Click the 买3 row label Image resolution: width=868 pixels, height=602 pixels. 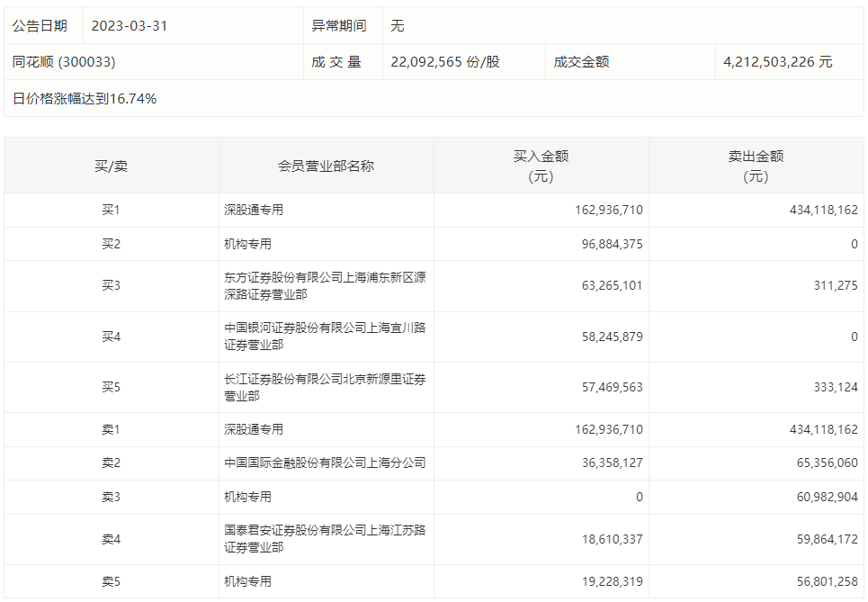coord(111,286)
